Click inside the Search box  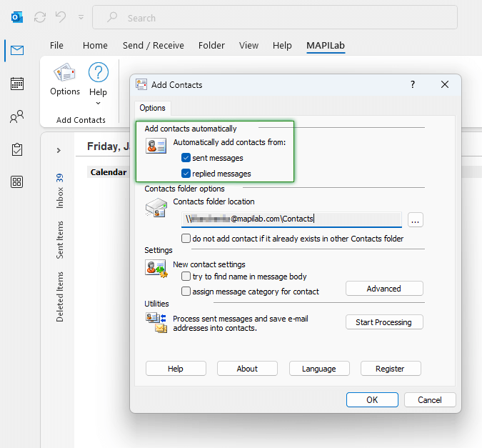274,18
